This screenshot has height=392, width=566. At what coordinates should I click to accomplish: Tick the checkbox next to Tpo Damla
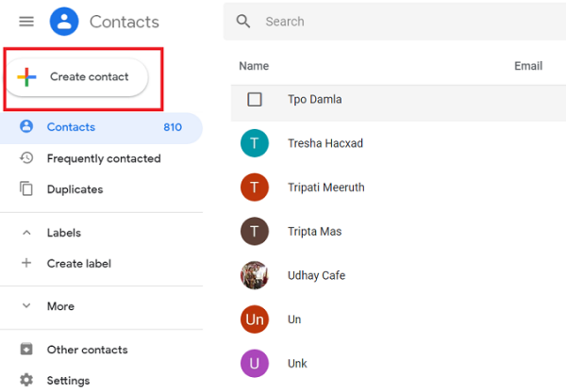[x=255, y=99]
